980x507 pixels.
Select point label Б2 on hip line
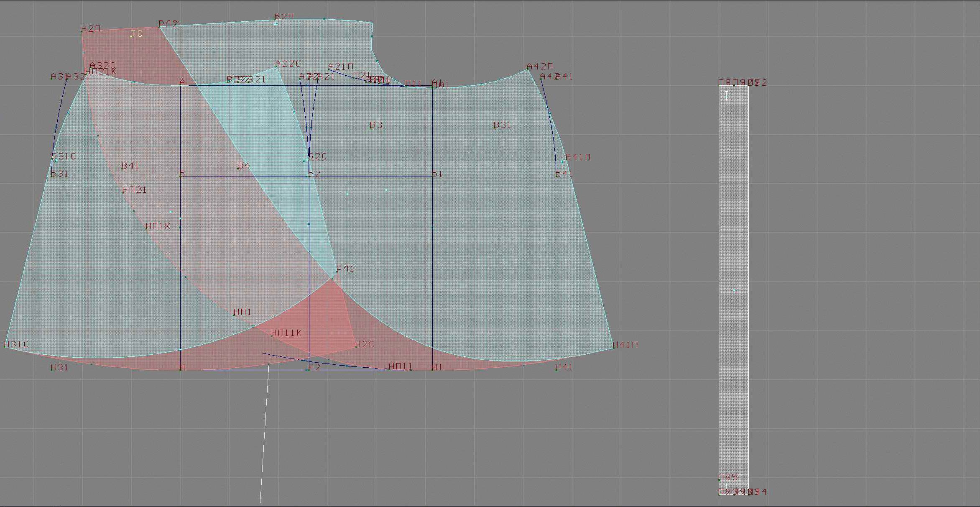pyautogui.click(x=314, y=174)
